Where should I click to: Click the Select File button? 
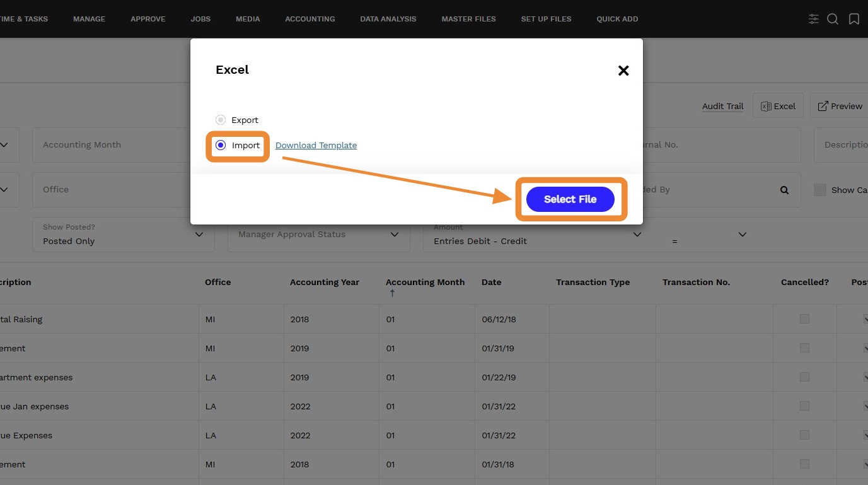pyautogui.click(x=570, y=199)
